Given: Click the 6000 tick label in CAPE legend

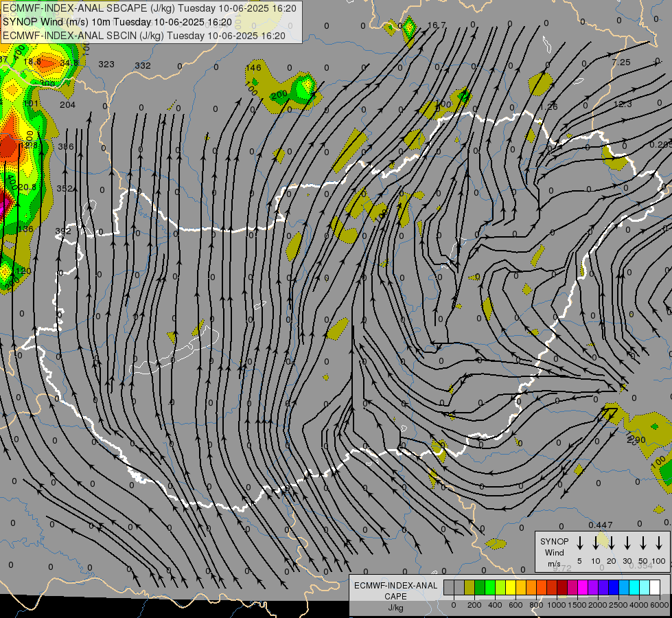Looking at the screenshot, I should point(659,605).
